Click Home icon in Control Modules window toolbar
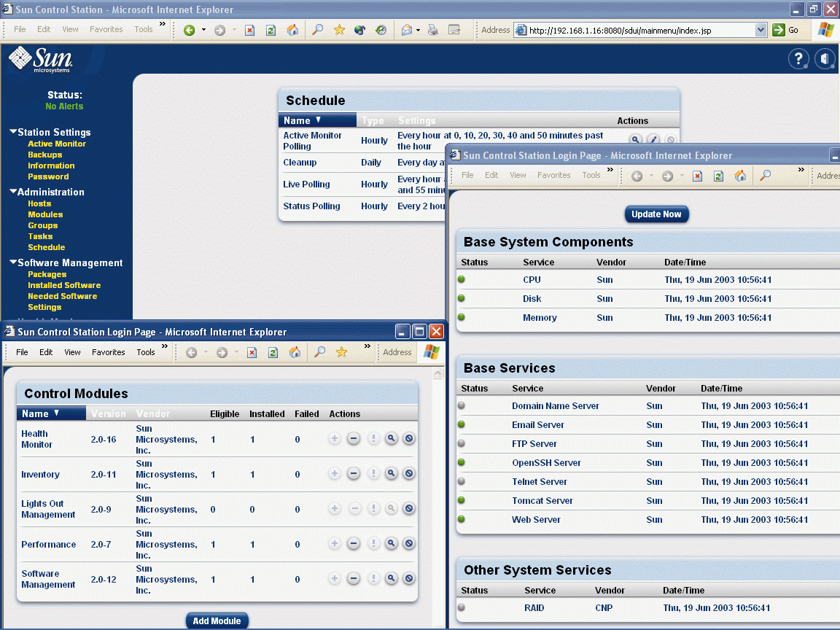Screen dimensions: 840x630 tap(295, 352)
